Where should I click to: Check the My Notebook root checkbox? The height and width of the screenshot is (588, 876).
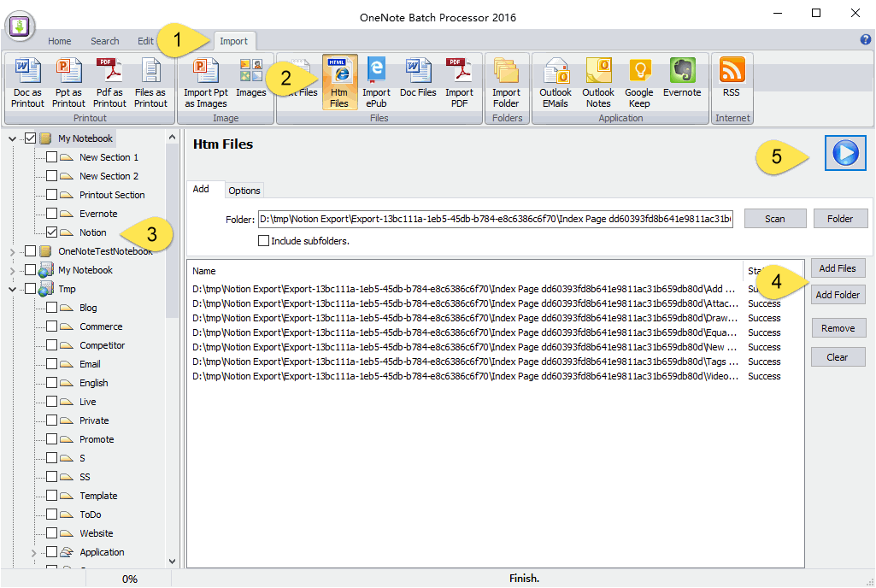coord(31,138)
